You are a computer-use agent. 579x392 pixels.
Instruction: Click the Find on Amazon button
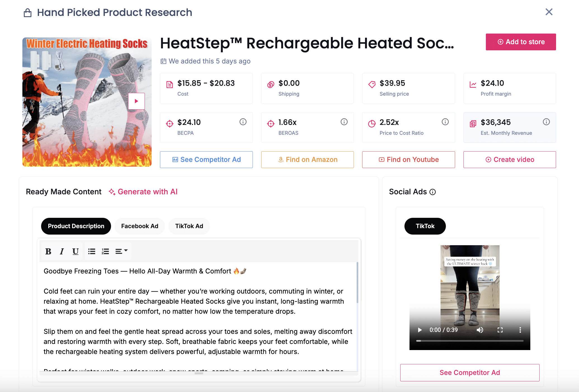pos(307,160)
